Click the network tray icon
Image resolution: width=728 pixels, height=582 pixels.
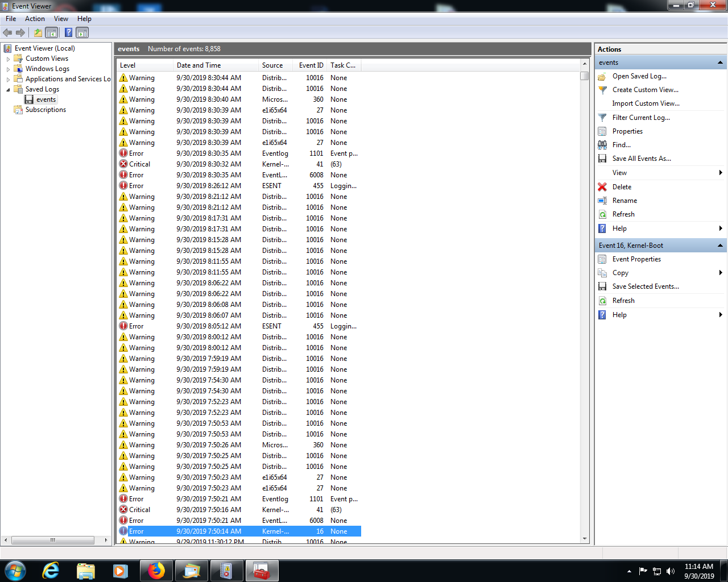[x=657, y=571]
